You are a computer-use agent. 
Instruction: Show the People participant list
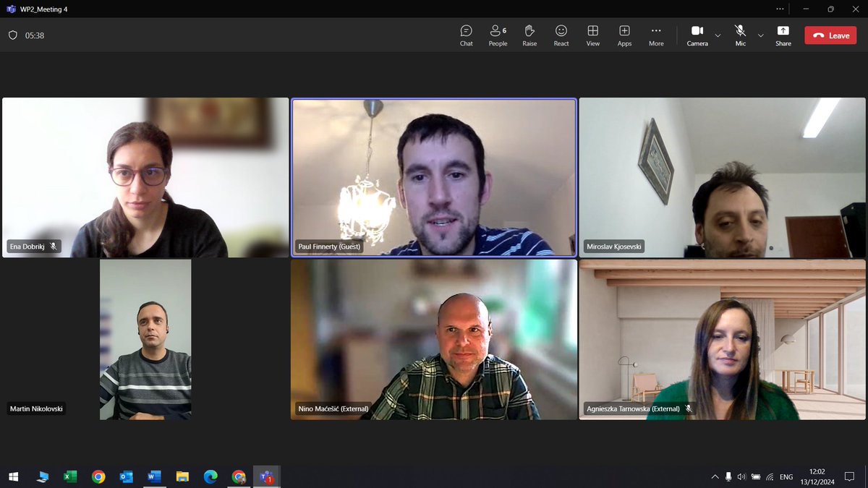(x=498, y=35)
